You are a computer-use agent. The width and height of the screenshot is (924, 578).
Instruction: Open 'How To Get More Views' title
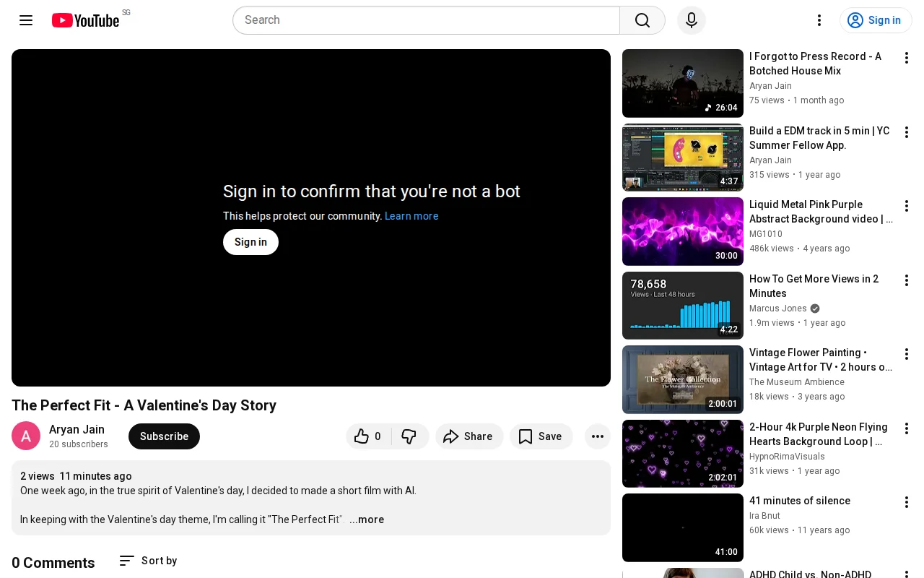(x=814, y=286)
